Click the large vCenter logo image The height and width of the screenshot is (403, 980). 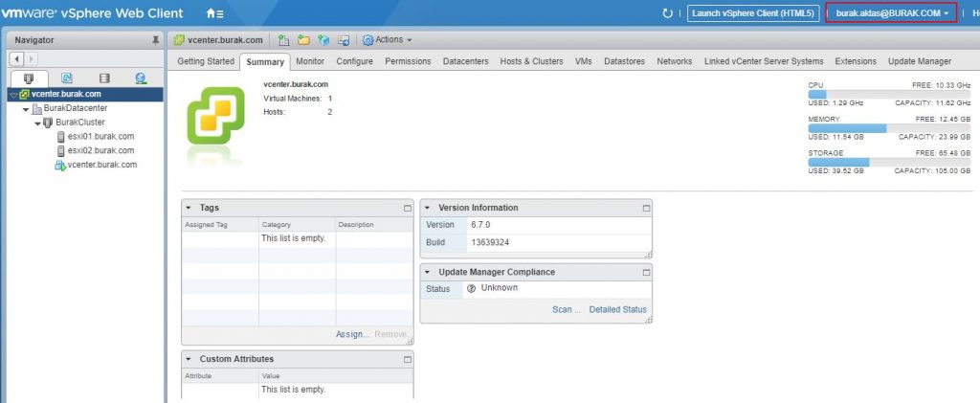(x=215, y=116)
